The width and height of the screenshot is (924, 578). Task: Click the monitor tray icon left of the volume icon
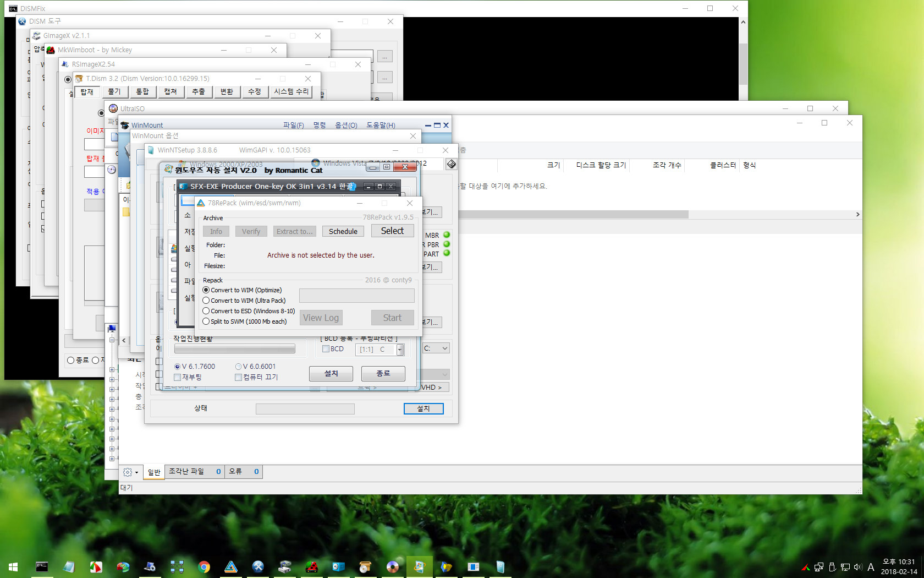[x=845, y=567]
